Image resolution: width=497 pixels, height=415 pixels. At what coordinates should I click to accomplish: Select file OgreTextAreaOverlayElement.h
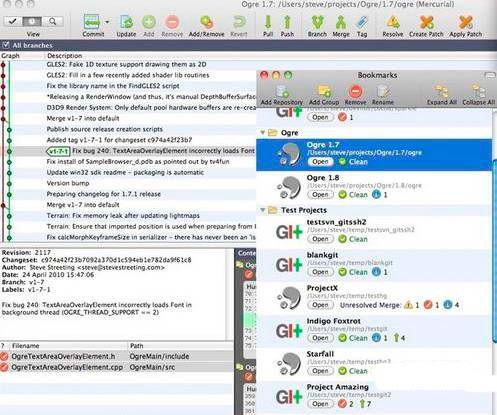(x=117, y=356)
